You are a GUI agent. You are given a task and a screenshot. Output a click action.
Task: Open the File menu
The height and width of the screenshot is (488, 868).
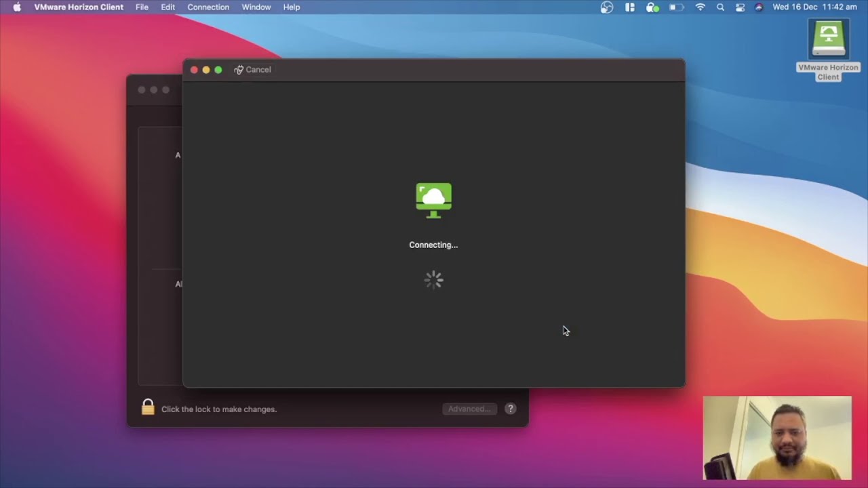click(142, 7)
